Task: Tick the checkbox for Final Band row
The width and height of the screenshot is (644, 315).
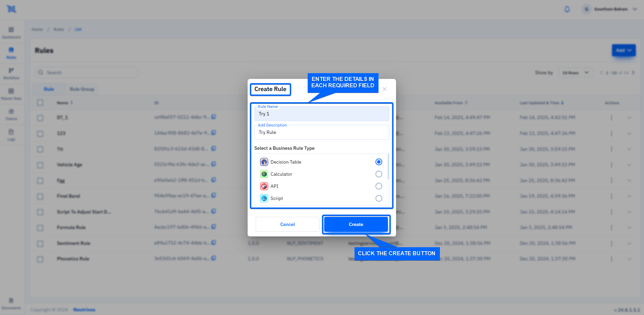Action: pyautogui.click(x=40, y=196)
